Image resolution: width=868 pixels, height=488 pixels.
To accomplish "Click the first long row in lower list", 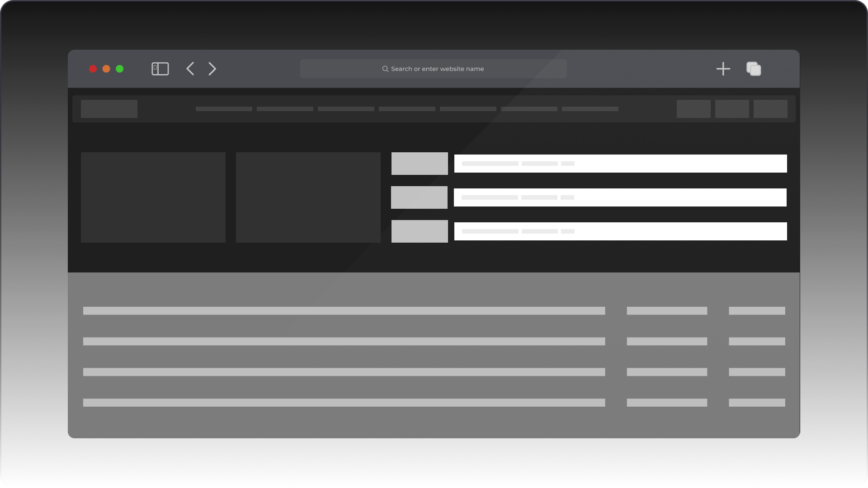I will coord(344,311).
